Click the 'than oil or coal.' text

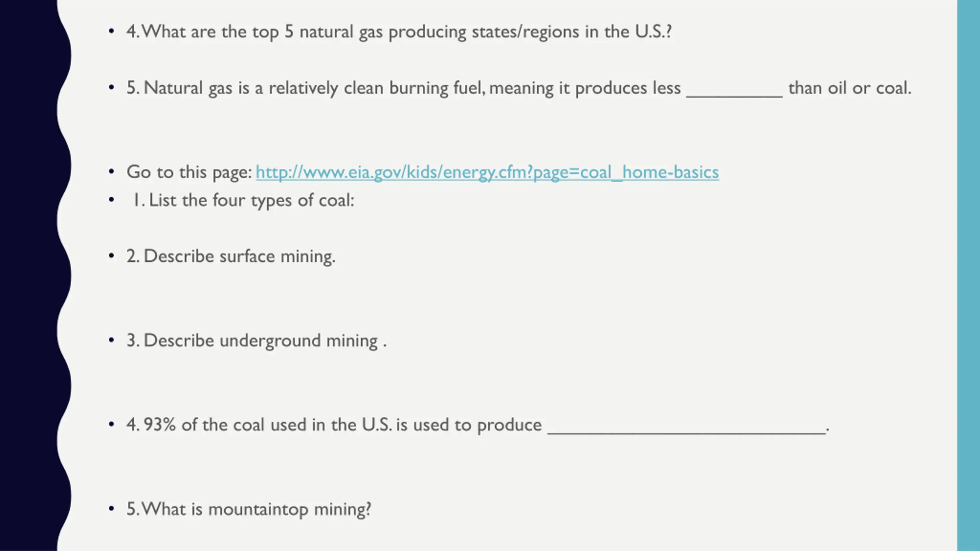tap(850, 88)
